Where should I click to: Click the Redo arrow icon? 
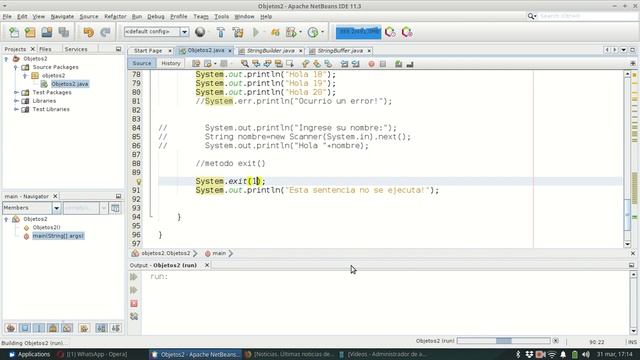click(x=105, y=32)
